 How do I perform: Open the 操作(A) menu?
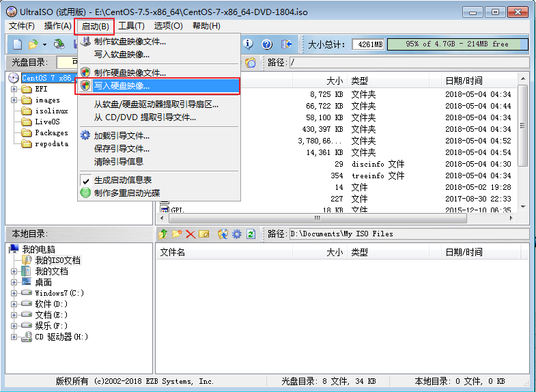pyautogui.click(x=58, y=26)
